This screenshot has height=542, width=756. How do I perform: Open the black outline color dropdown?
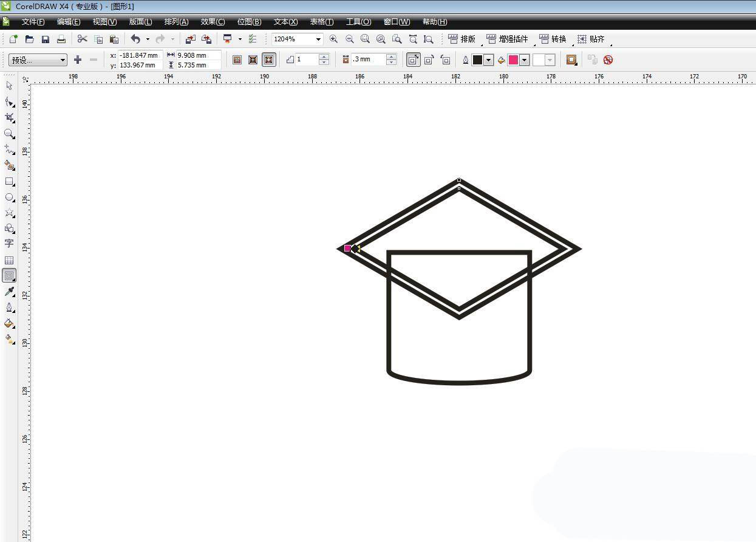(x=488, y=60)
